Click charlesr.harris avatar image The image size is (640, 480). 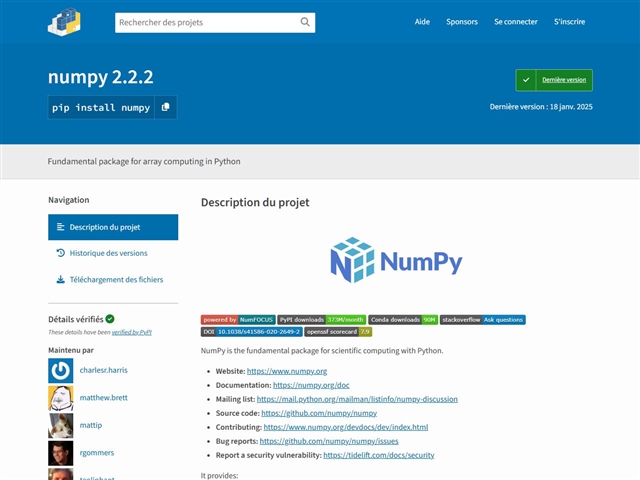click(61, 371)
